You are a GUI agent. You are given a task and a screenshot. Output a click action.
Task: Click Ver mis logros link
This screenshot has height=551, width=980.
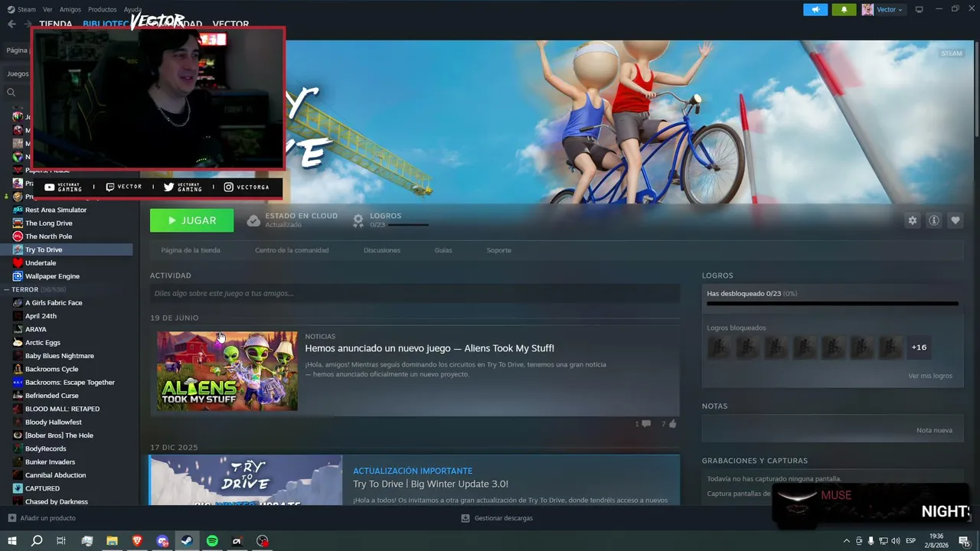click(x=930, y=376)
